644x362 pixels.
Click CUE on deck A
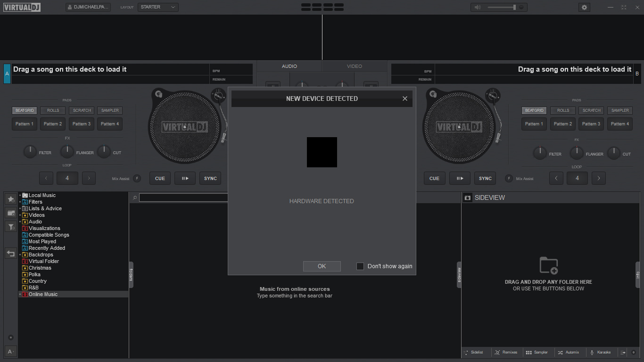pyautogui.click(x=160, y=178)
